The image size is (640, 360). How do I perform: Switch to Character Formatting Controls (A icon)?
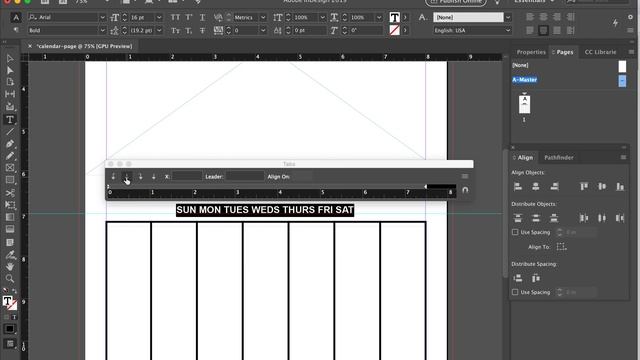[16, 18]
